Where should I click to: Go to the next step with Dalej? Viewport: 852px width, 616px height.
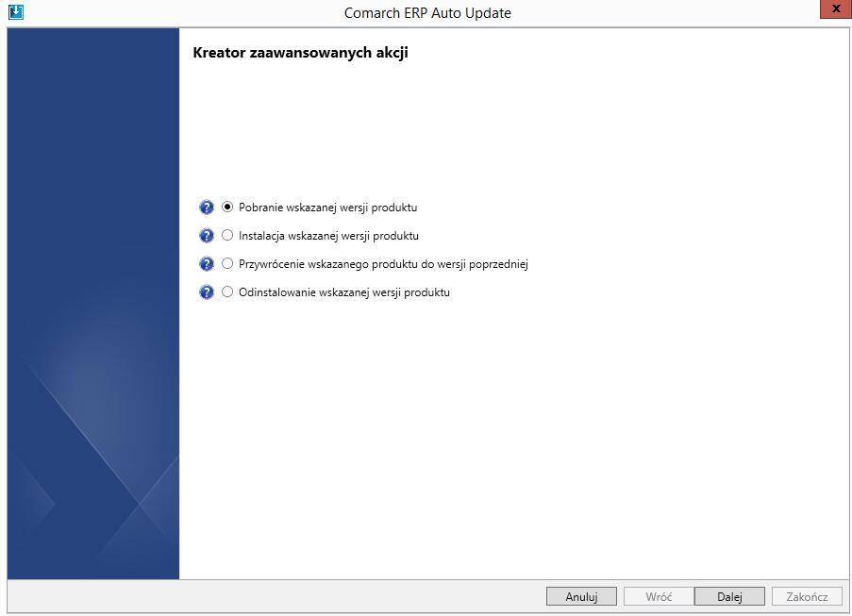click(x=729, y=596)
